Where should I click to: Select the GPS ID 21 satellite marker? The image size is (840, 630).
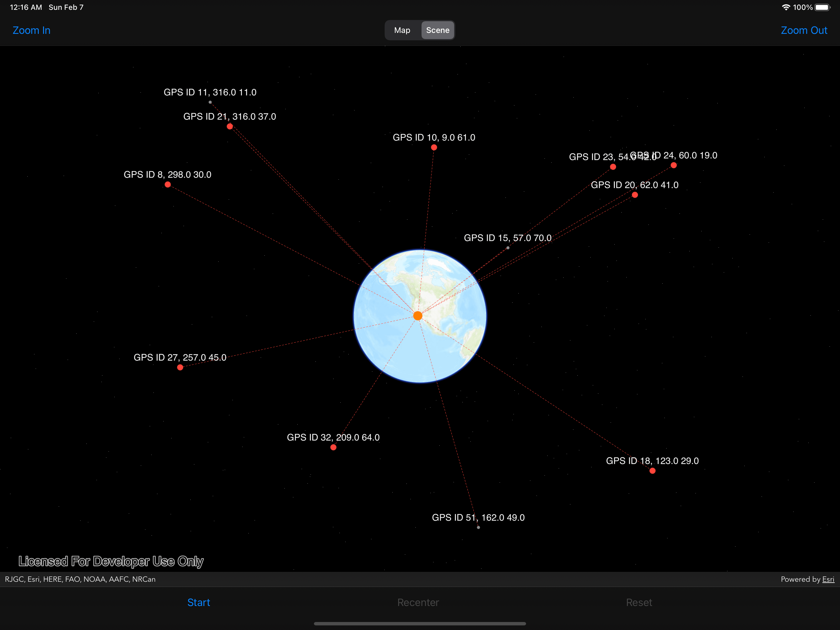[230, 126]
